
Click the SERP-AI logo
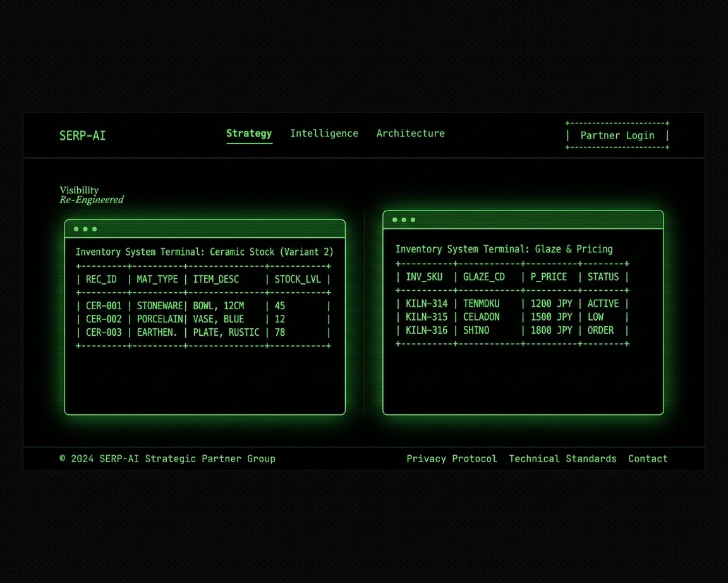[83, 136]
